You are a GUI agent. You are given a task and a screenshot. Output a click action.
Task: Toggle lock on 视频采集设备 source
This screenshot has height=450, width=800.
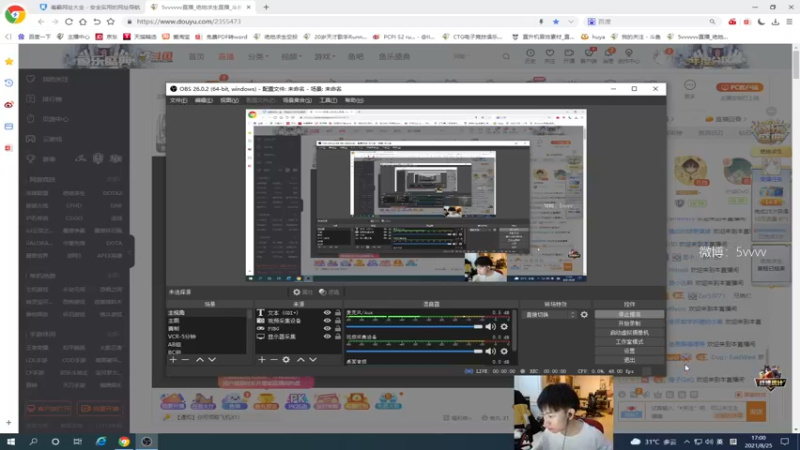337,321
